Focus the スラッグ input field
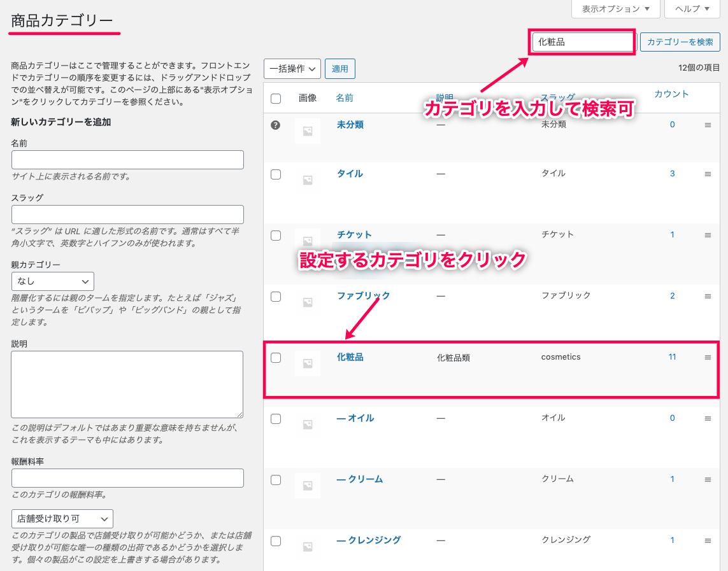 [127, 215]
